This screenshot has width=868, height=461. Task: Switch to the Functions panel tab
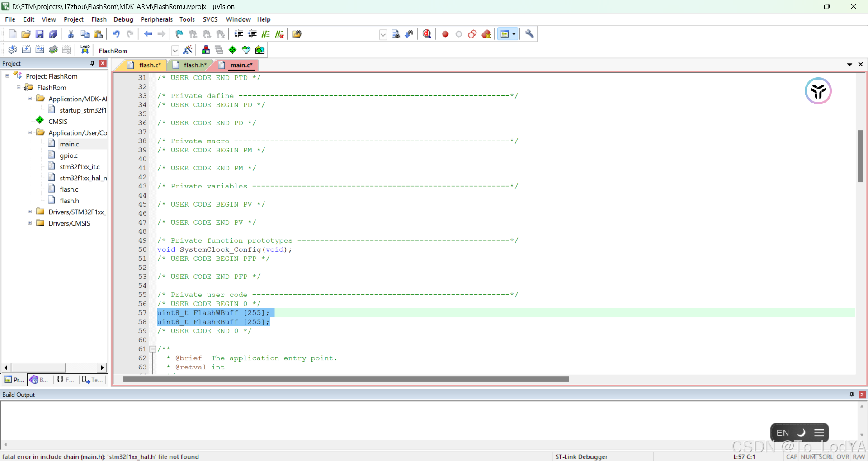click(x=66, y=380)
